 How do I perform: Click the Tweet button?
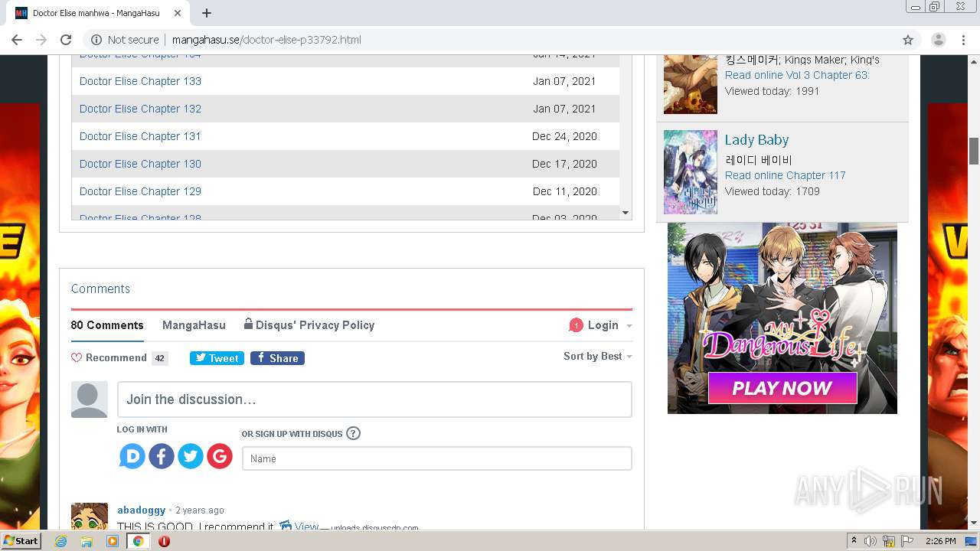217,358
